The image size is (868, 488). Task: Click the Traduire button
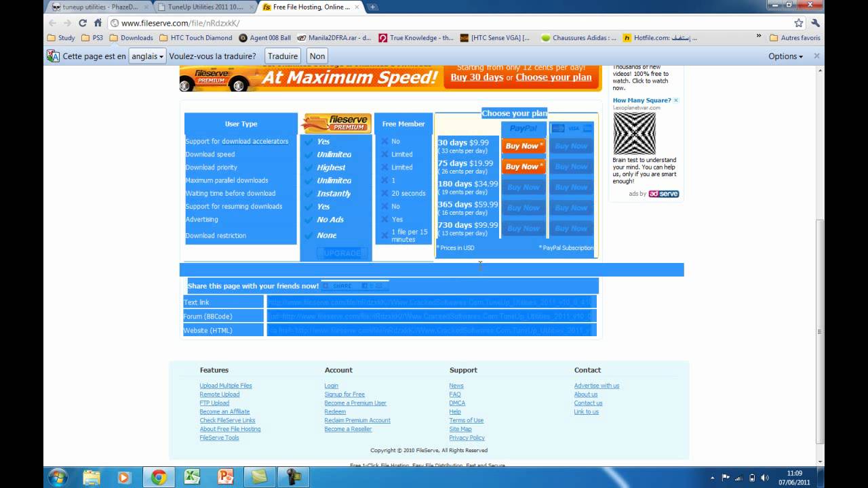pyautogui.click(x=283, y=56)
